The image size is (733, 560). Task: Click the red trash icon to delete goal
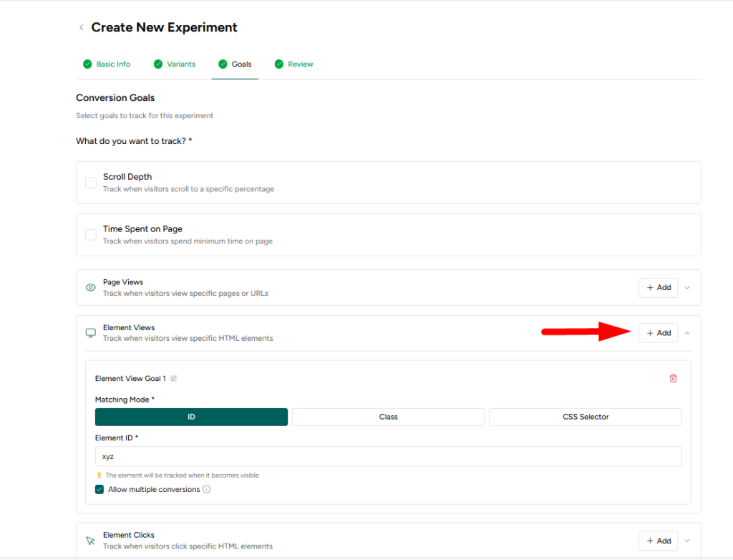(x=673, y=378)
